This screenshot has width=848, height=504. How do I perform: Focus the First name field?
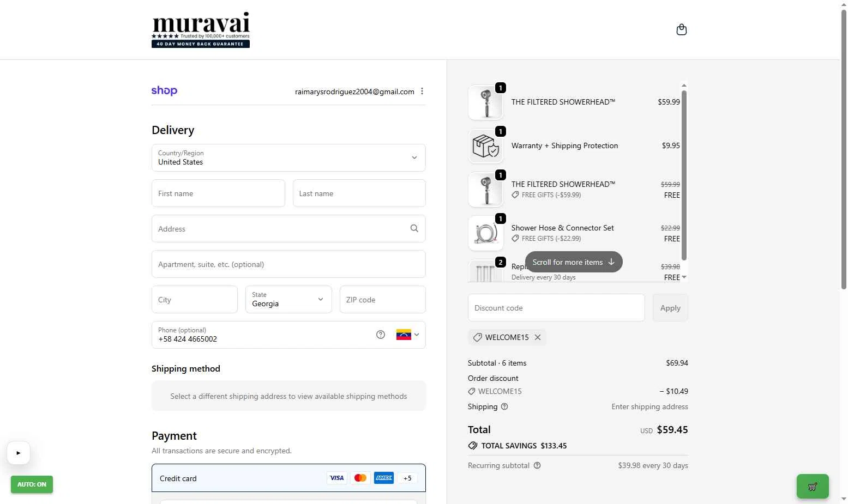click(x=218, y=193)
